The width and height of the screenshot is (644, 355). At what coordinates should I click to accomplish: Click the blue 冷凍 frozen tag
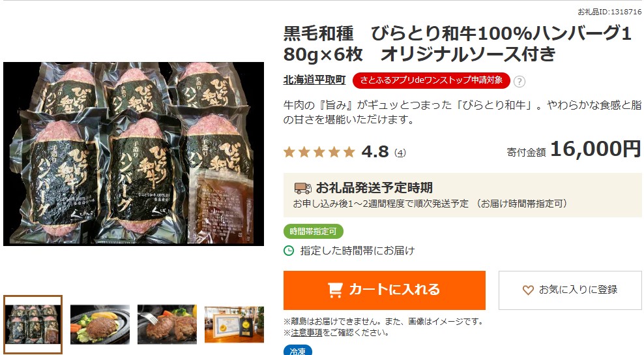pyautogui.click(x=298, y=351)
